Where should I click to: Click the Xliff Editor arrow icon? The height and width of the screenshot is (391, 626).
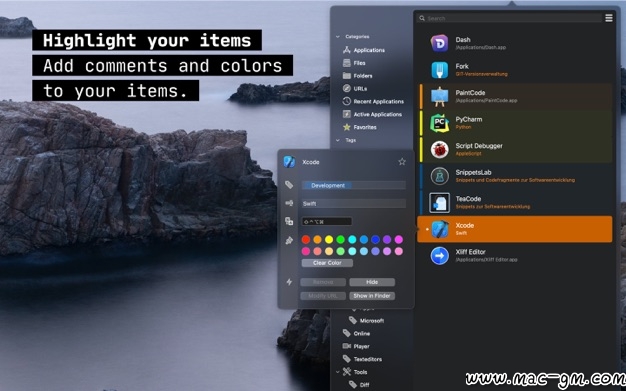coord(439,256)
